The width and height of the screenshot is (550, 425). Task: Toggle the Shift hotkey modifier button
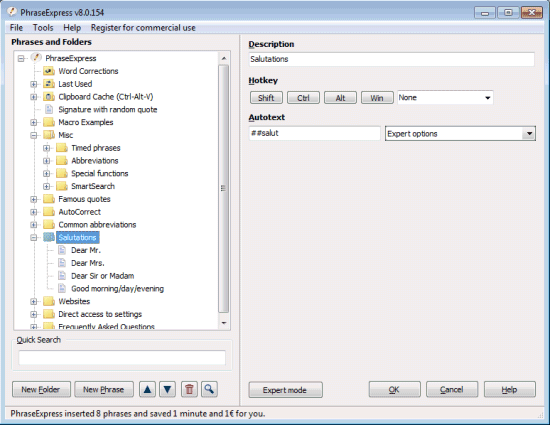pyautogui.click(x=266, y=98)
